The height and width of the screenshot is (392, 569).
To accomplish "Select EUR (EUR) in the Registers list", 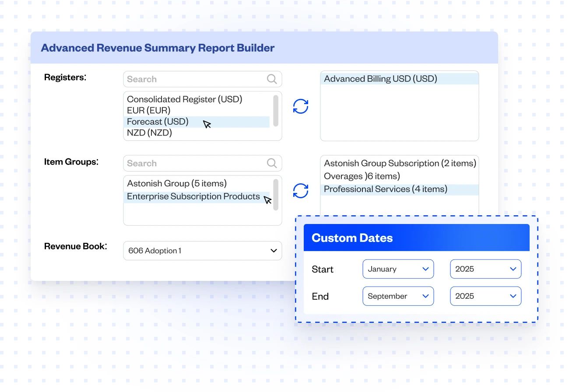I will [x=148, y=110].
